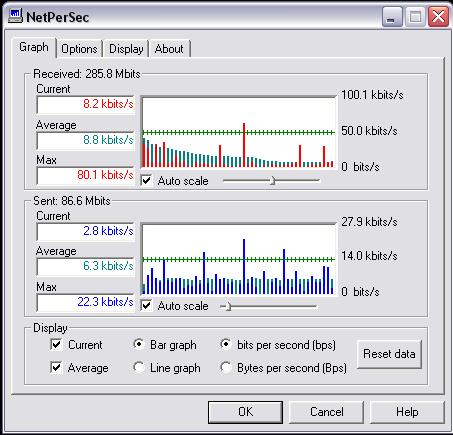The width and height of the screenshot is (453, 435).
Task: Click the Received traffic bar graph
Action: (x=238, y=132)
